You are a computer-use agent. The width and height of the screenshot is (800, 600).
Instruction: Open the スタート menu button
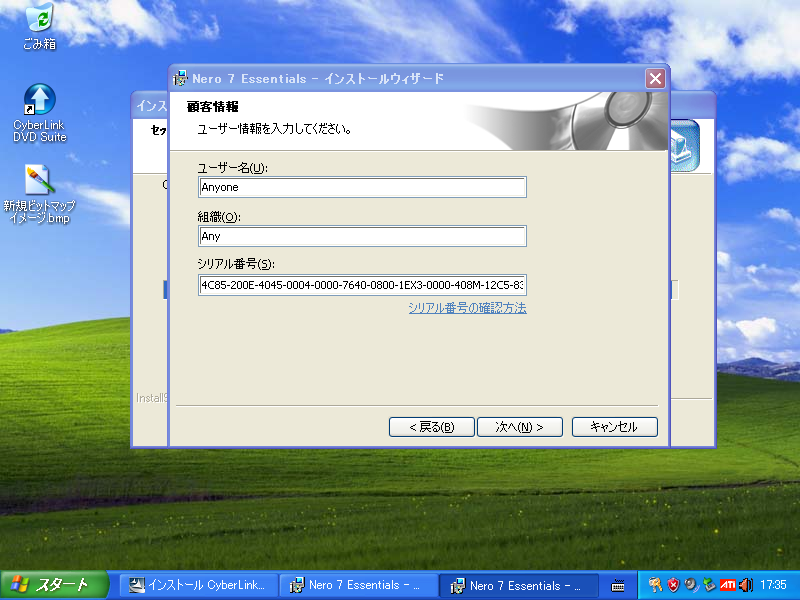[x=54, y=585]
